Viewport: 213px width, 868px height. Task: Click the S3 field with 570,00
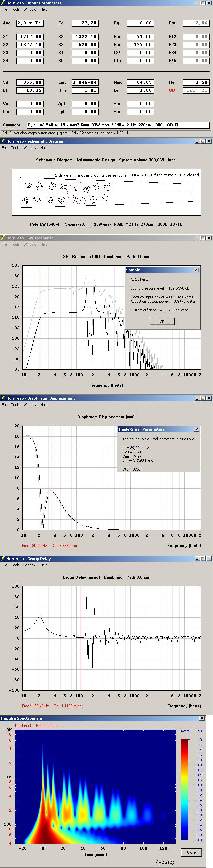[x=85, y=45]
